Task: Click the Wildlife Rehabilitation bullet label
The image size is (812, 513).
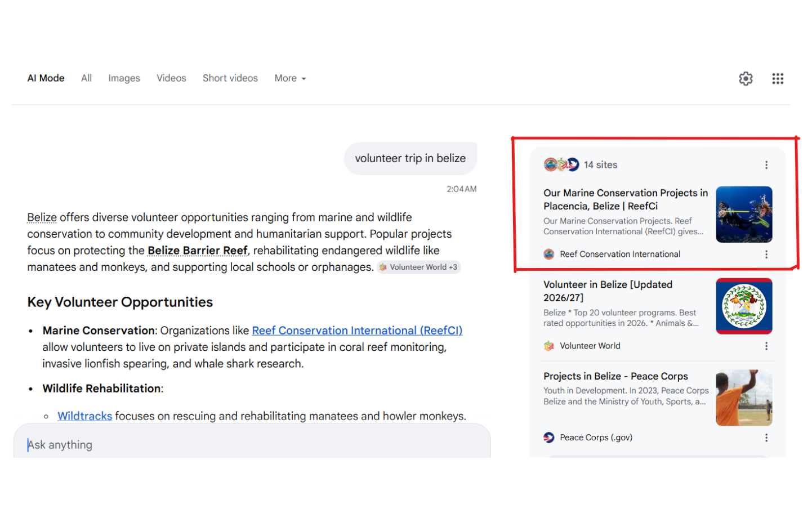Action: [x=102, y=389]
